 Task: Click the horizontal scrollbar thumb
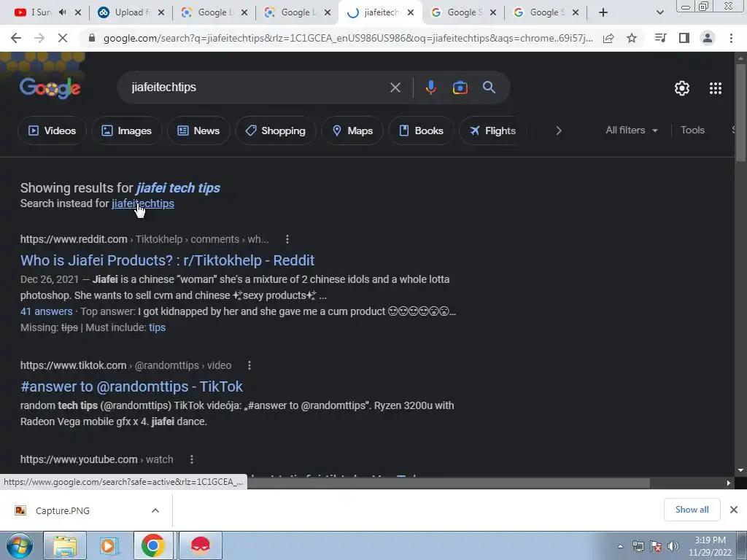tap(448, 483)
